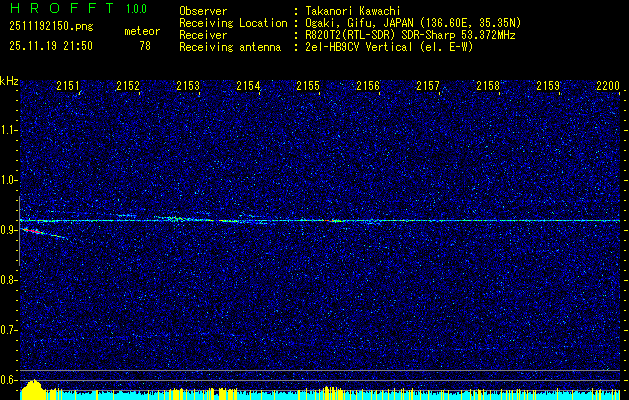
Task: Click the yellow power peak at bottom left
Action: tap(32, 389)
